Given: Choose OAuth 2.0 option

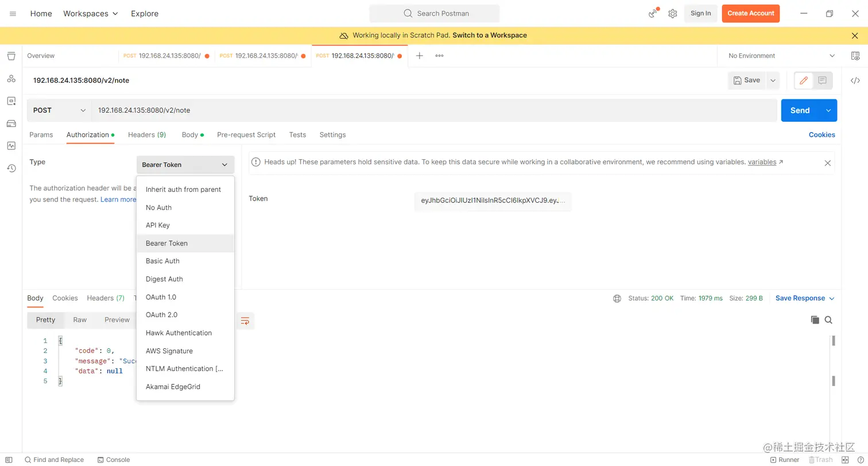Looking at the screenshot, I should (x=185, y=315).
